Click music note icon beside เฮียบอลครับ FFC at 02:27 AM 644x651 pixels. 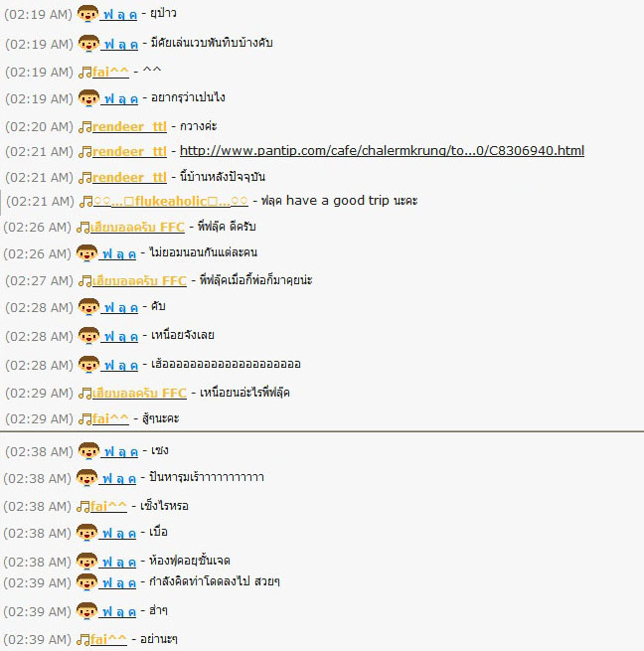pos(85,281)
